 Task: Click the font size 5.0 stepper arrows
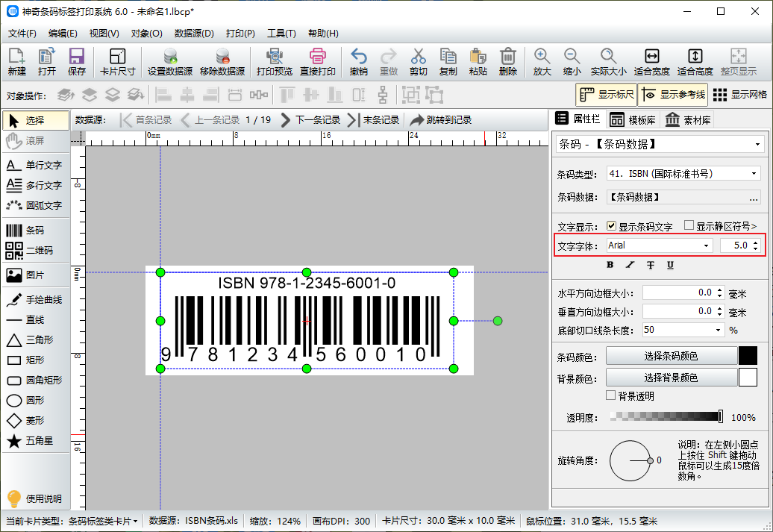pyautogui.click(x=756, y=245)
